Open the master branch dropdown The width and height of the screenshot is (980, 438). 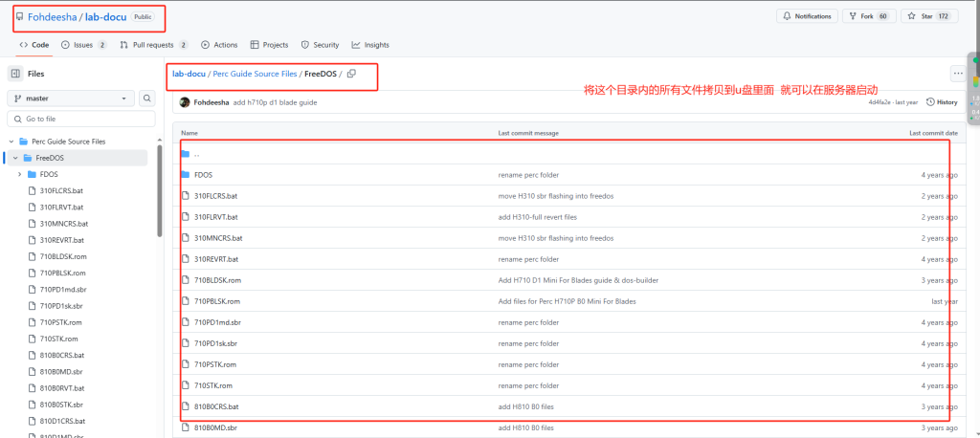point(72,98)
